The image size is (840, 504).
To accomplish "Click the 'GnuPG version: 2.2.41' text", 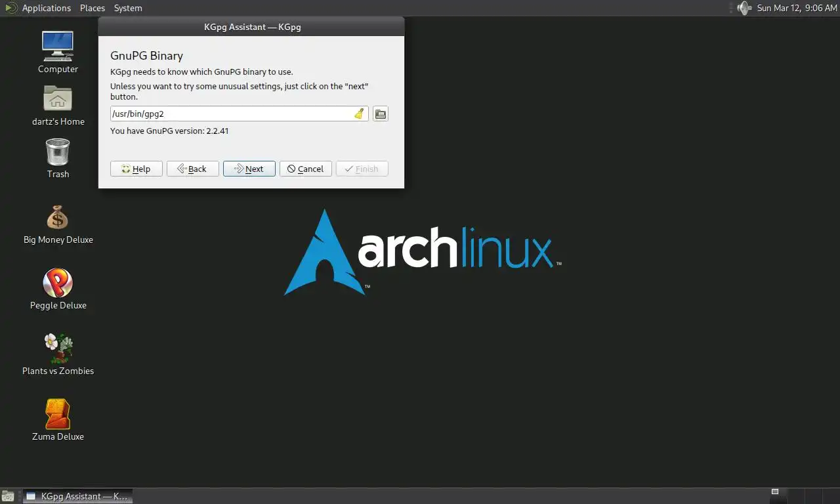I will 169,131.
